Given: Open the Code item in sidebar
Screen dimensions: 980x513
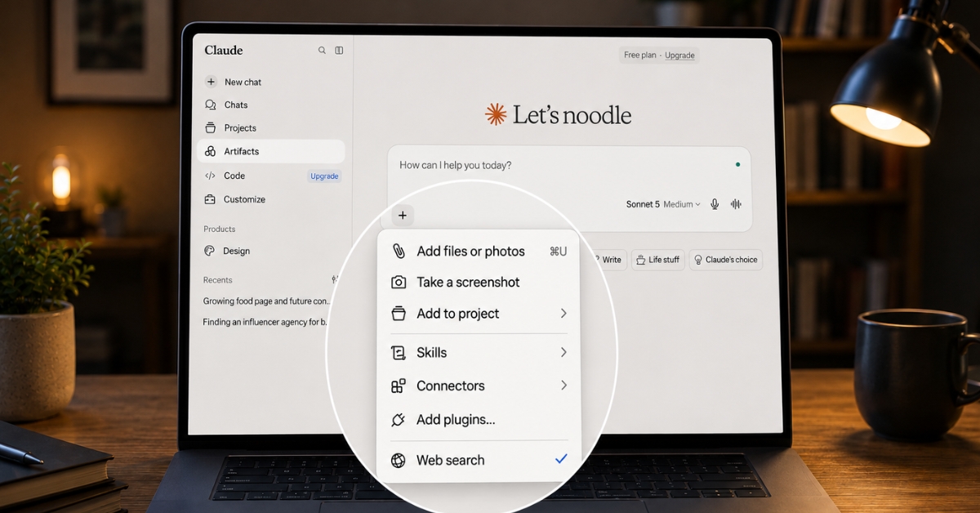Looking at the screenshot, I should coord(225,176).
